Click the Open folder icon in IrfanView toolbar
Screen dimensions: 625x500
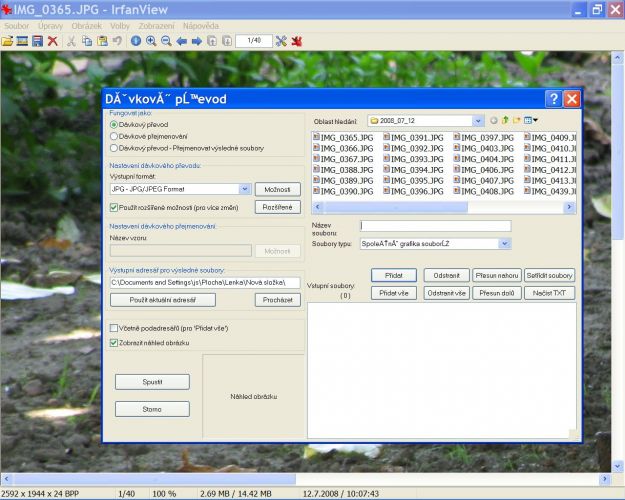(x=7, y=41)
